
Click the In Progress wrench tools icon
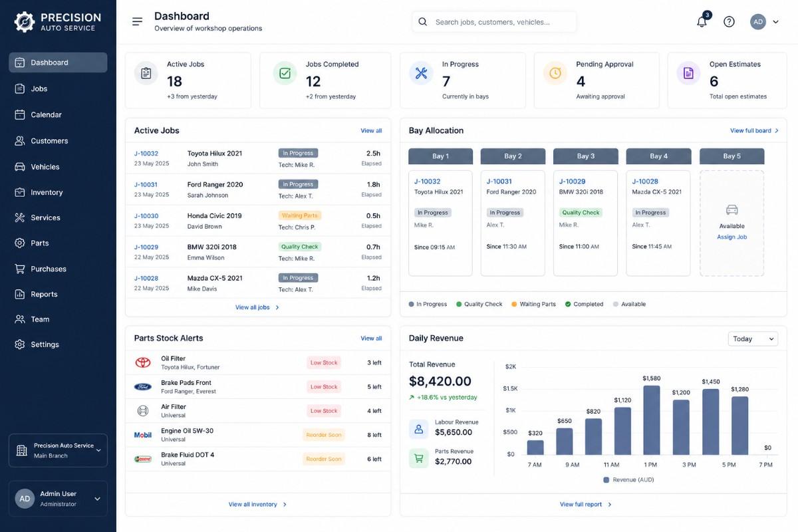[x=421, y=73]
